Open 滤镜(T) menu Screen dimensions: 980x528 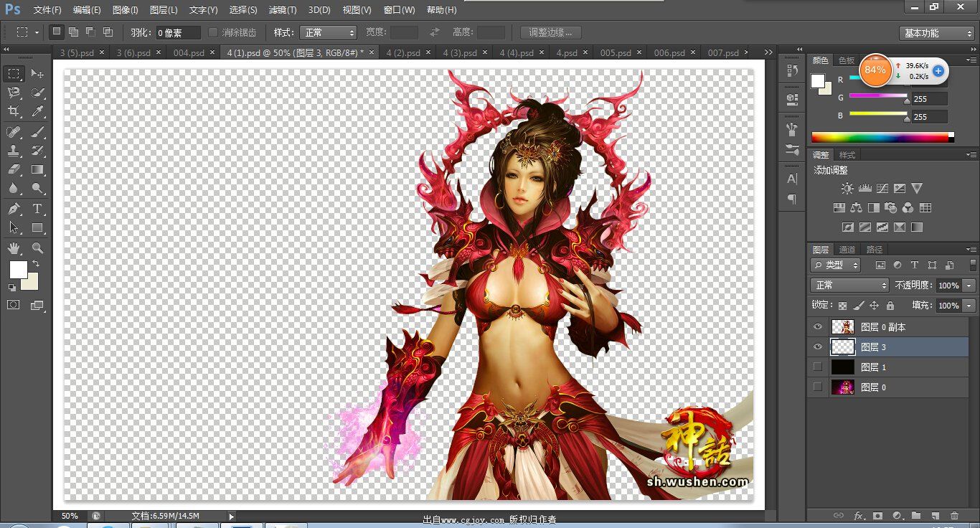click(x=282, y=10)
